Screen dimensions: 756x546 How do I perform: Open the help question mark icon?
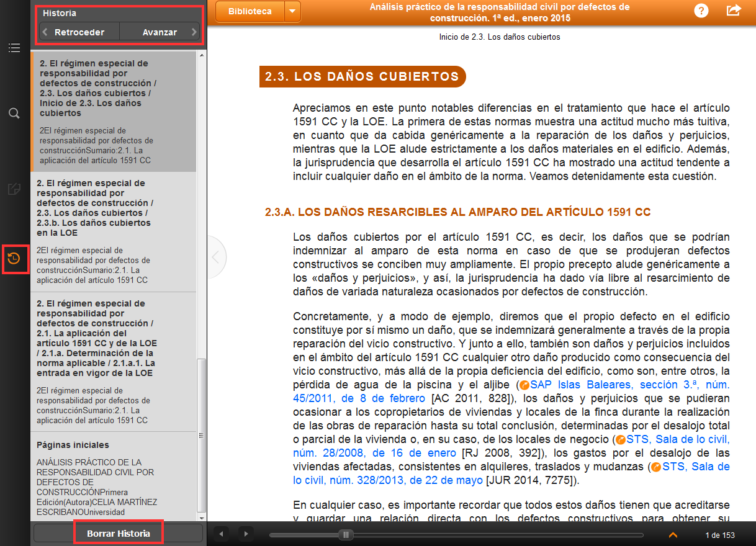(701, 11)
